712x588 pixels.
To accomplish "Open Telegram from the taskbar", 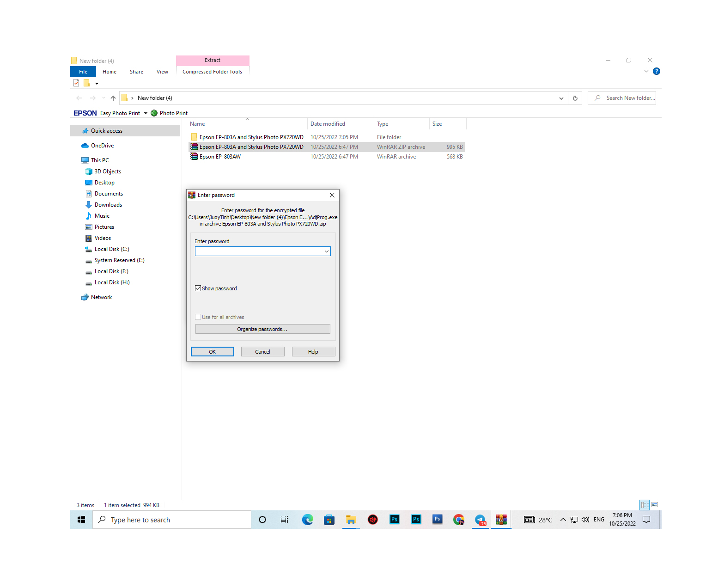I will click(480, 520).
